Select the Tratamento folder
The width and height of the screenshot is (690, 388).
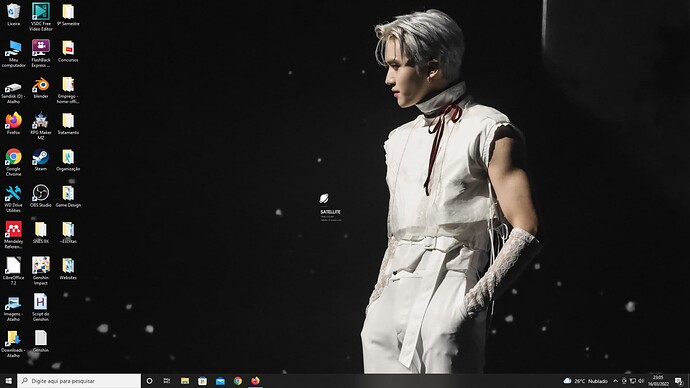68,123
